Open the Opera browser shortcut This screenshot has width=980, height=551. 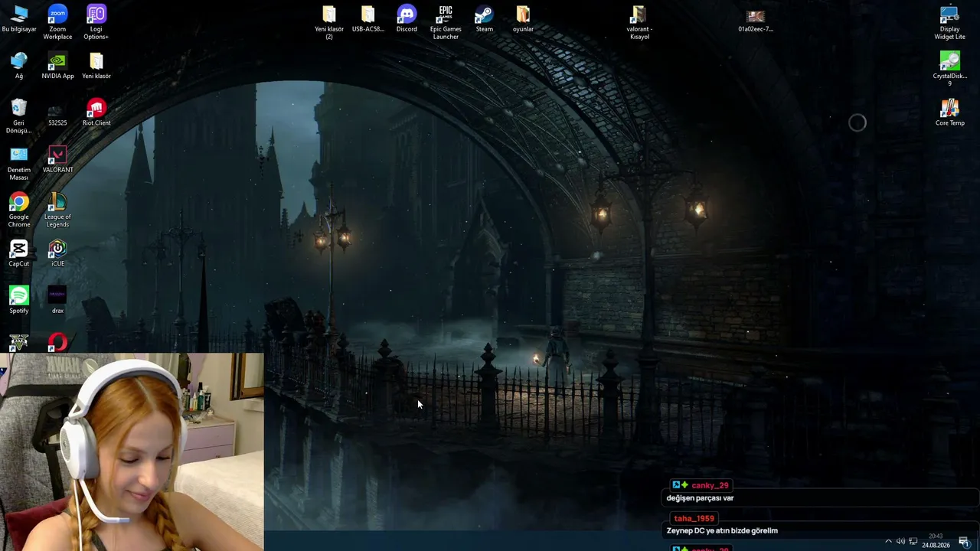pyautogui.click(x=57, y=343)
